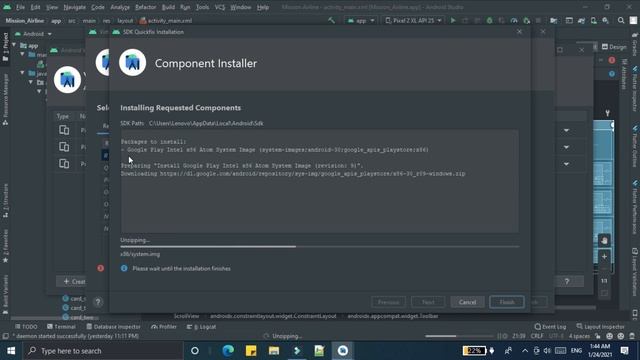Open the Favorites side tab
This screenshot has height=360, width=640.
pos(5,246)
